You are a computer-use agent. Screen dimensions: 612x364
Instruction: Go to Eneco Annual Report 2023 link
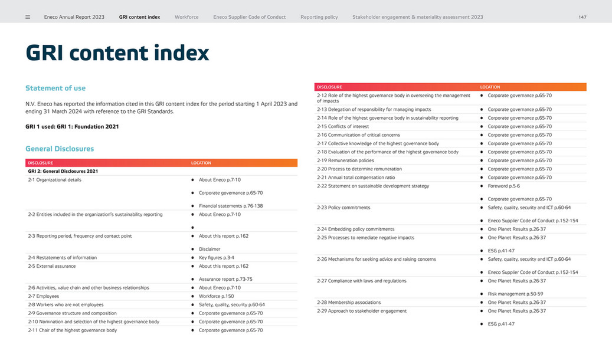coord(74,17)
